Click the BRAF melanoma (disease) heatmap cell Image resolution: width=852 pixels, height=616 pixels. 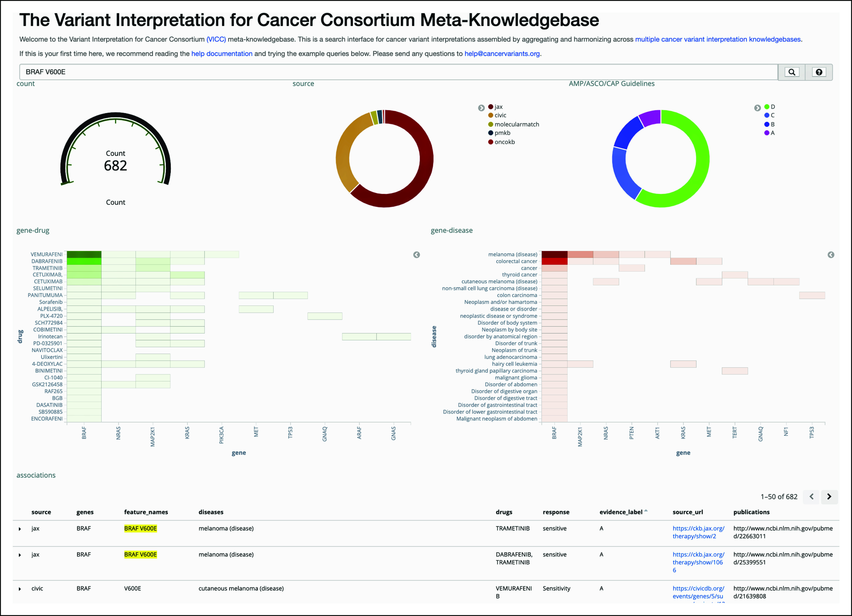point(555,255)
